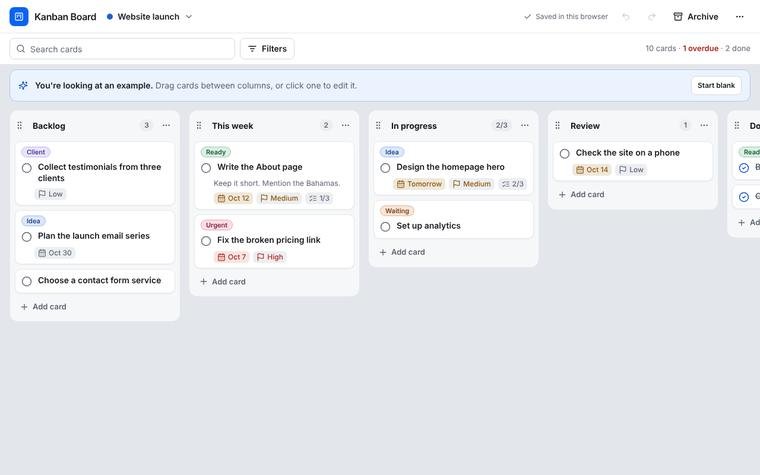Click the This week column title

point(233,126)
